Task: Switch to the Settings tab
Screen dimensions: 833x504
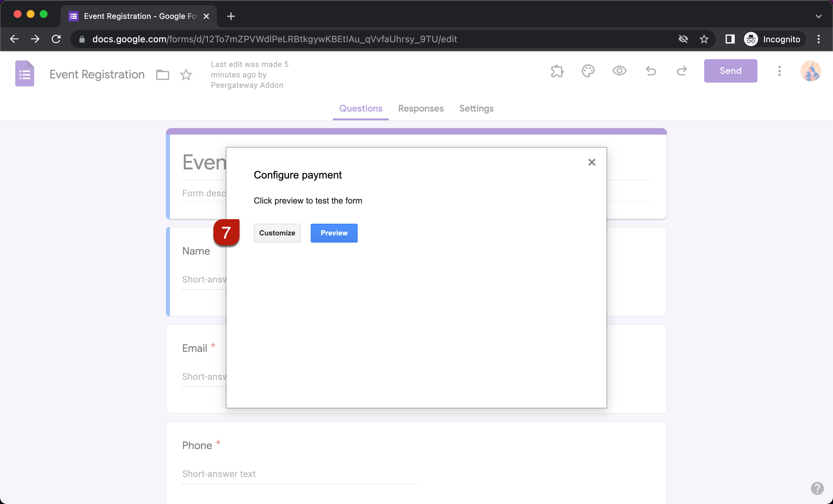Action: pos(476,108)
